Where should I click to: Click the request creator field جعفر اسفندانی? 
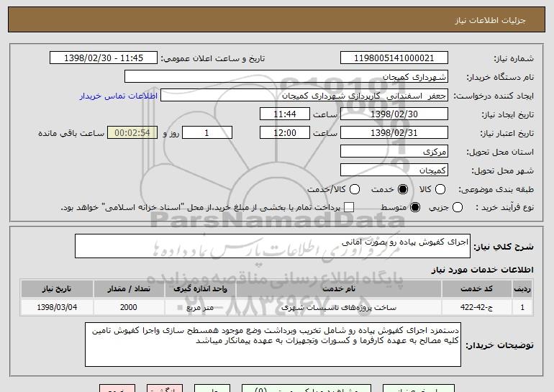[x=304, y=96]
